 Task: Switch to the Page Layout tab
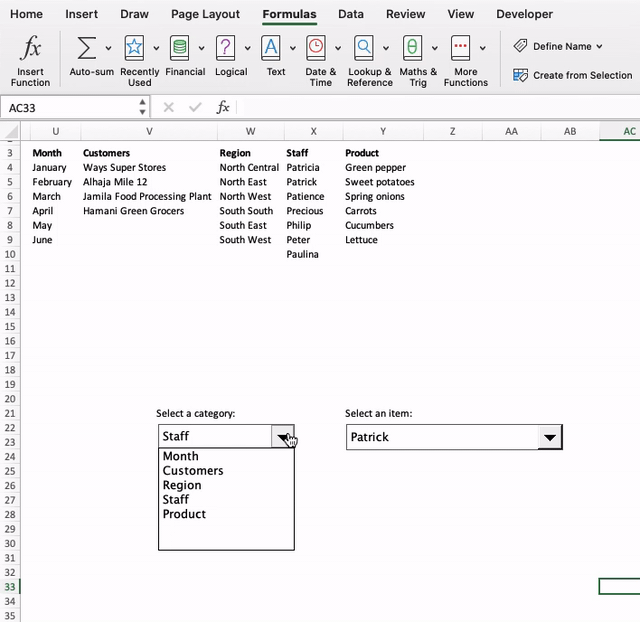click(205, 14)
